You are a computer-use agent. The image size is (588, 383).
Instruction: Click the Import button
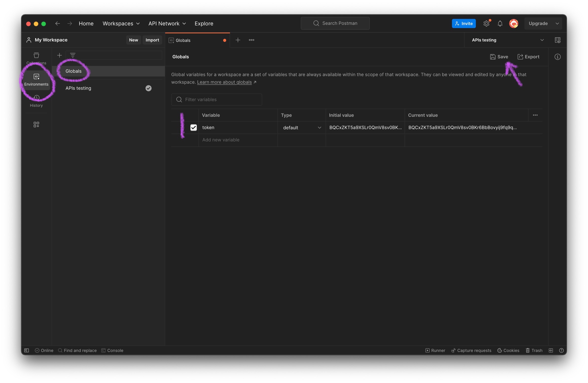(152, 40)
